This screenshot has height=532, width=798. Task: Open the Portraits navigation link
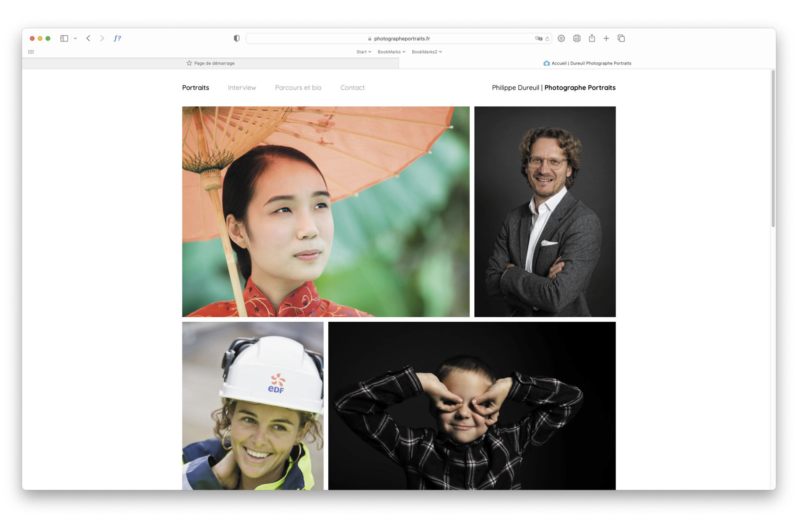click(196, 88)
